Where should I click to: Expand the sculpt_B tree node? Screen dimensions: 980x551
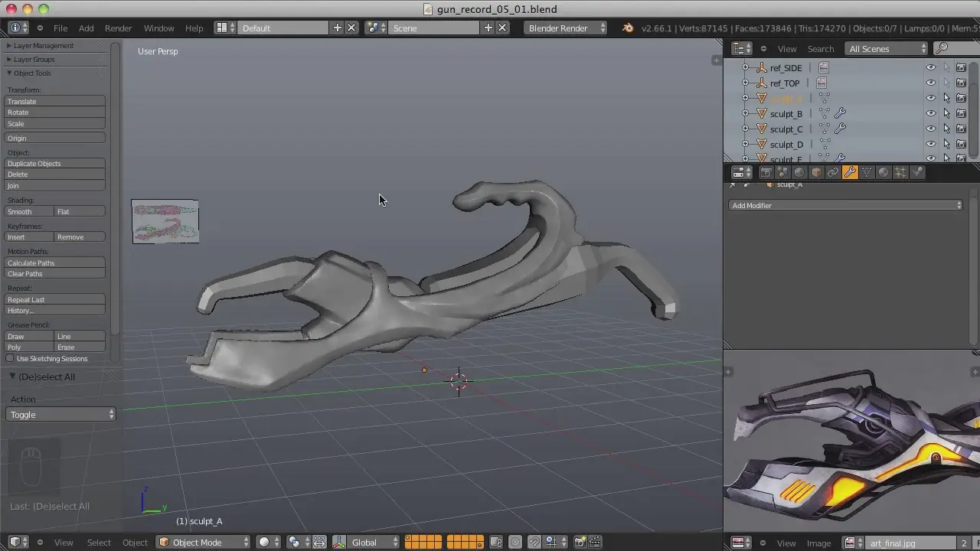click(x=745, y=113)
